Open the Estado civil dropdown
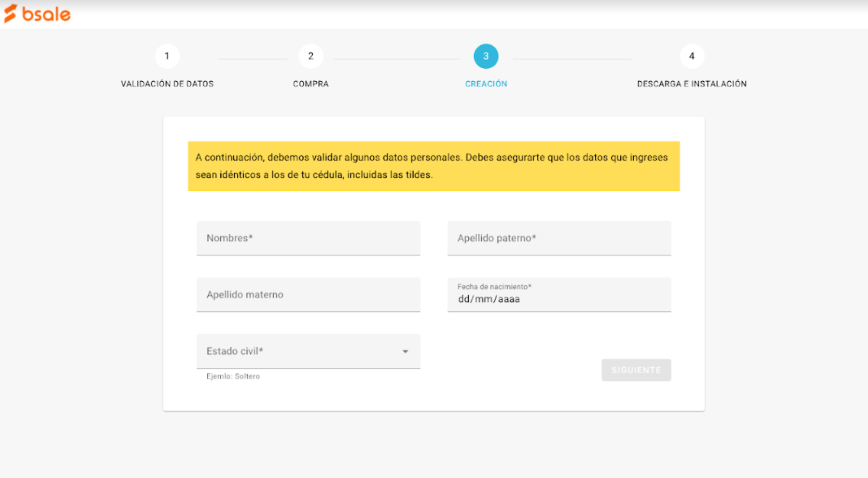Image resolution: width=868 pixels, height=478 pixels. pos(308,351)
